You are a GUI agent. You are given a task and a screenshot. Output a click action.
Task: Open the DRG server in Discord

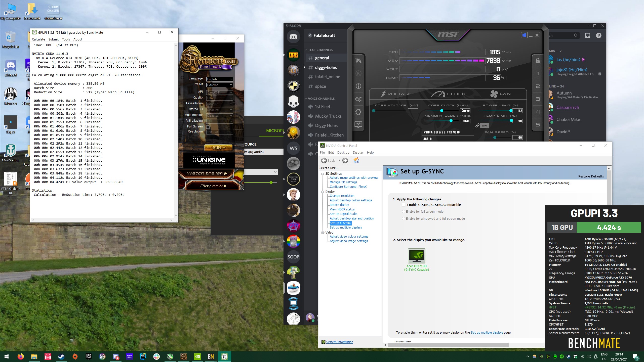point(293,55)
